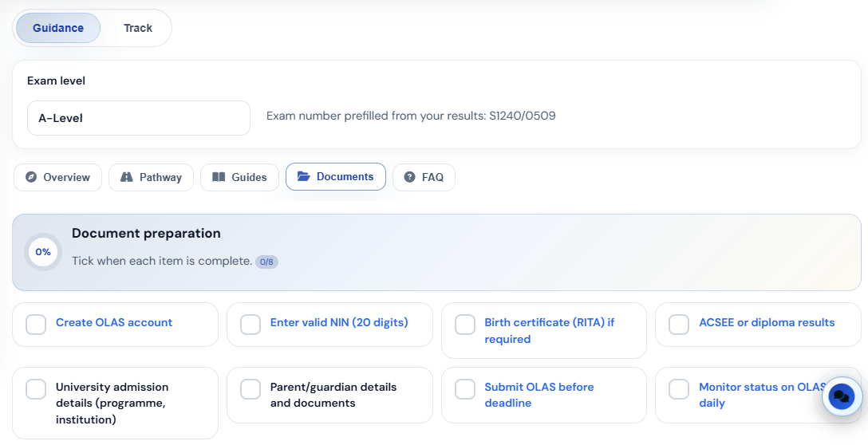Select the Documents tab label
This screenshot has width=868, height=445.
click(x=345, y=176)
